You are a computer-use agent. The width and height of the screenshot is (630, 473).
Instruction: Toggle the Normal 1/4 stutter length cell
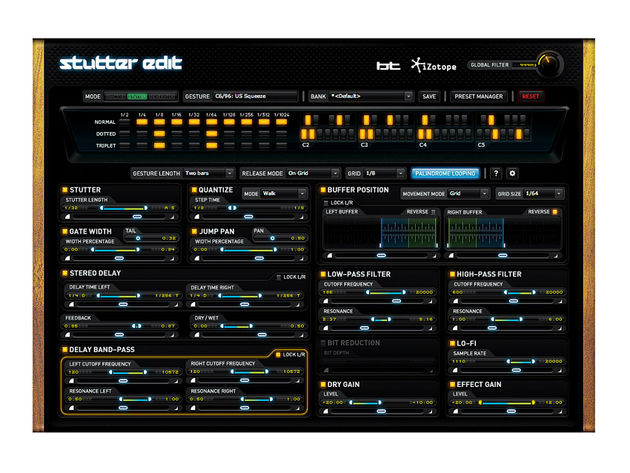coord(142,122)
